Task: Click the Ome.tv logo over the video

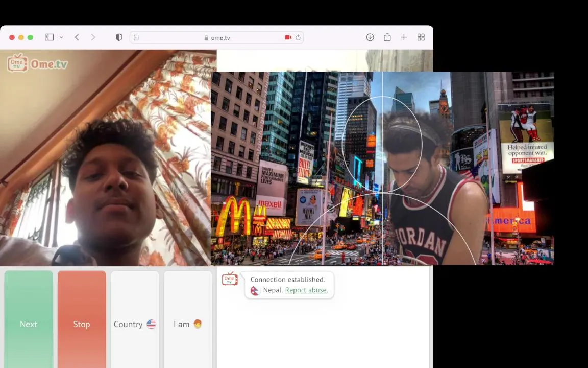Action: click(x=37, y=63)
